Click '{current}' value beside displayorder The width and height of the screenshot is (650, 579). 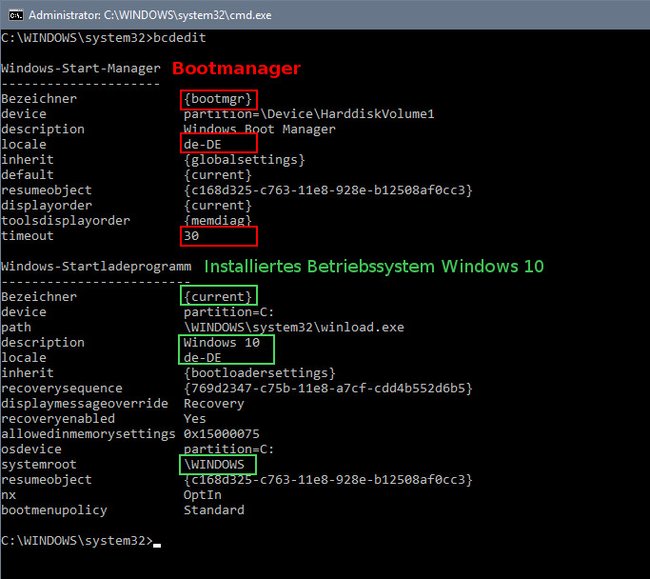(218, 206)
